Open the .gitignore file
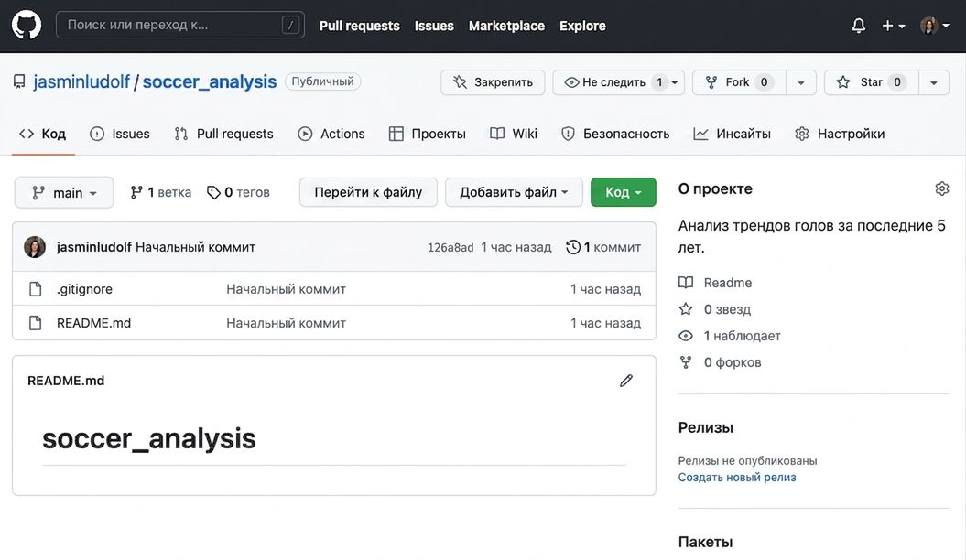Viewport: 966px width, 560px height. (84, 288)
